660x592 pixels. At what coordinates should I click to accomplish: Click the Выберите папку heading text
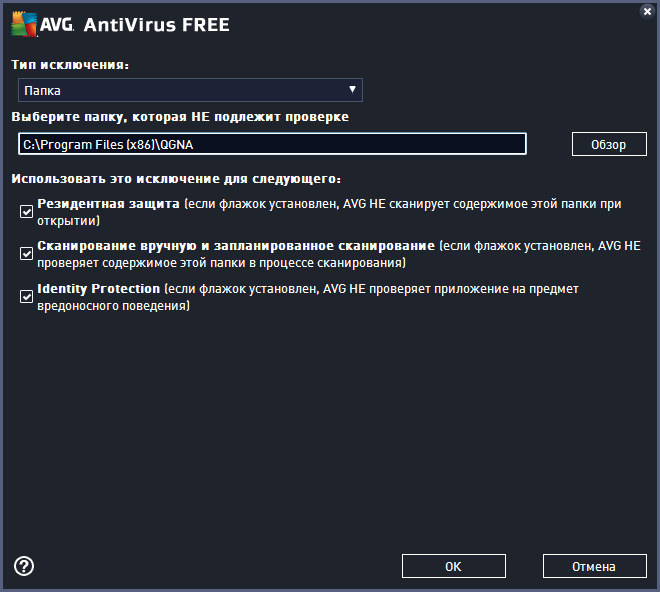coord(180,117)
